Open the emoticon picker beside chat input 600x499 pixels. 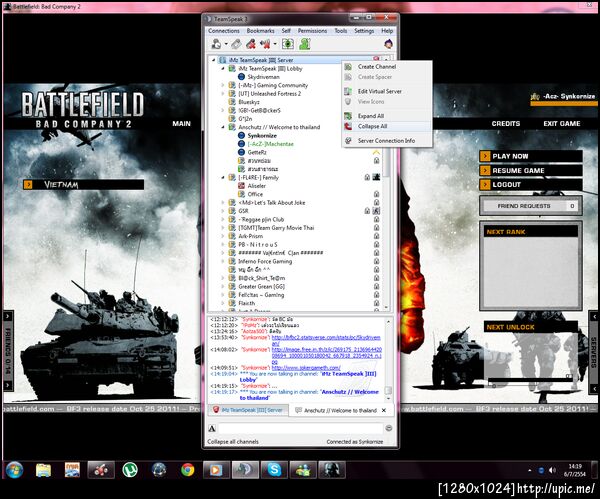(389, 428)
